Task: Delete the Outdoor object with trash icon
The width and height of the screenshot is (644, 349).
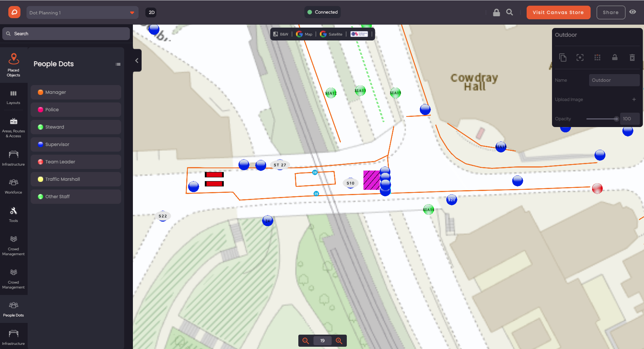Action: 632,57
